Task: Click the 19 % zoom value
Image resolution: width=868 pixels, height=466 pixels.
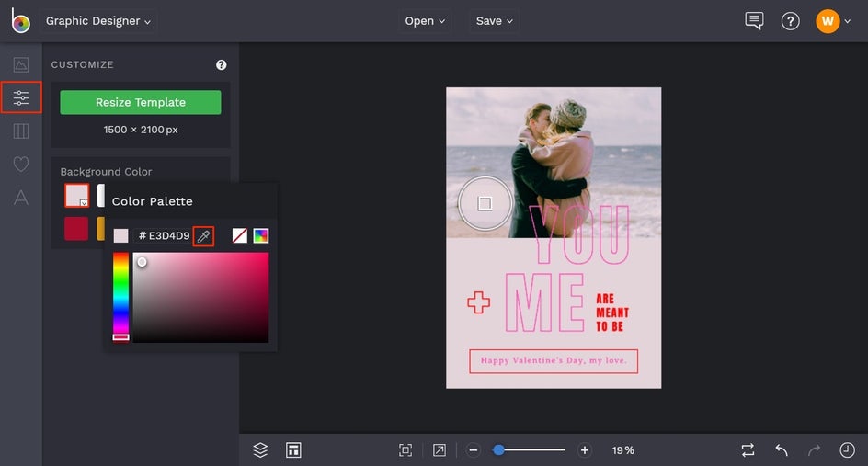Action: (623, 450)
